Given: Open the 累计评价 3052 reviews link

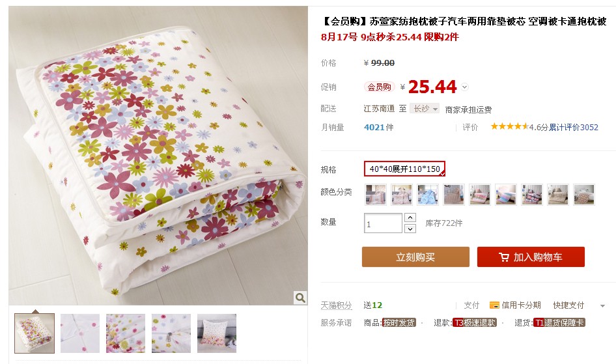Looking at the screenshot, I should (x=573, y=128).
